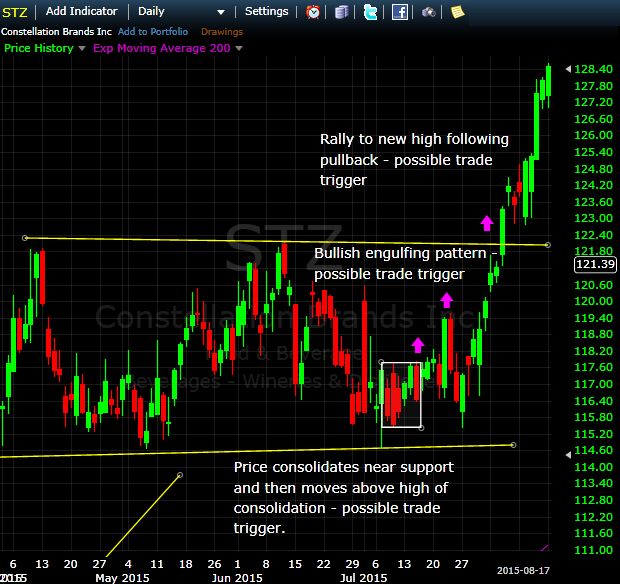Click the camera snapshot icon
The height and width of the screenshot is (584, 620).
pyautogui.click(x=429, y=12)
